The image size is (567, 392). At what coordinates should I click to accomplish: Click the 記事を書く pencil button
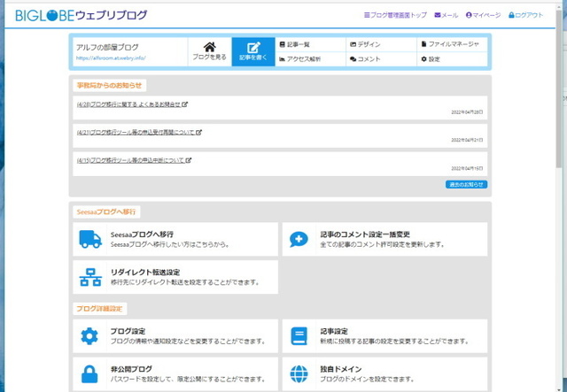coord(253,51)
